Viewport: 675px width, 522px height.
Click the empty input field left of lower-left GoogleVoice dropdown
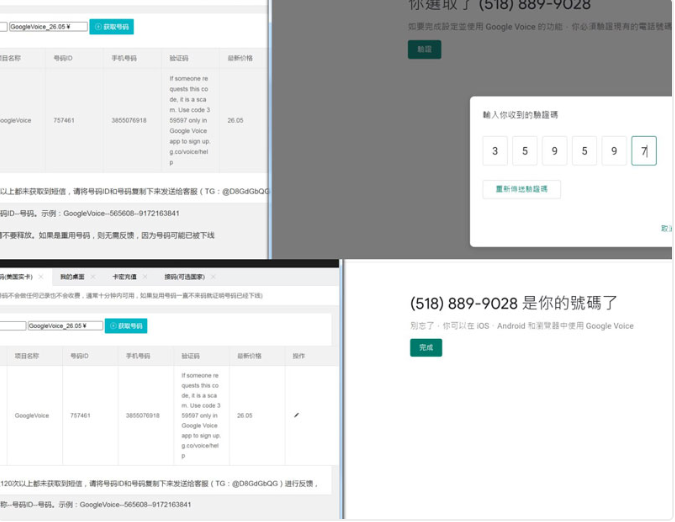tap(12, 326)
